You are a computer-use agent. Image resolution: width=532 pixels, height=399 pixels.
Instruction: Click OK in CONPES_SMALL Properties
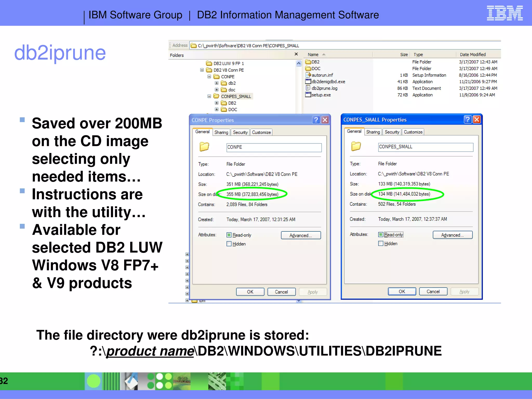click(x=402, y=291)
